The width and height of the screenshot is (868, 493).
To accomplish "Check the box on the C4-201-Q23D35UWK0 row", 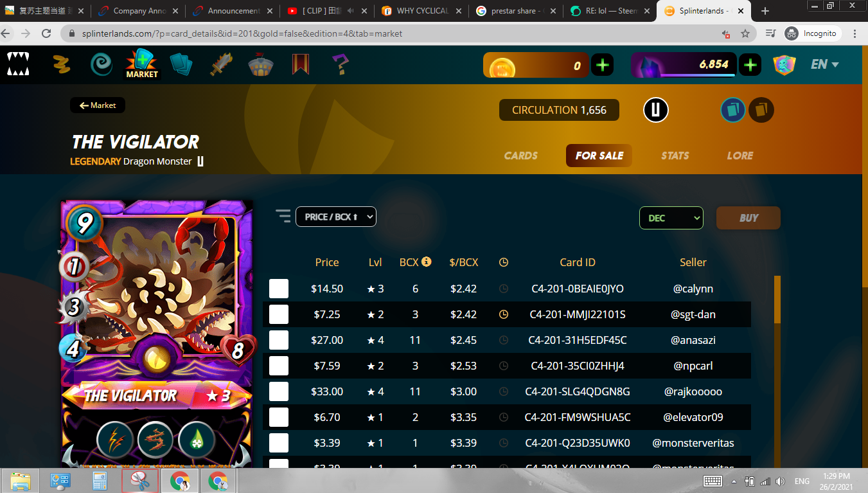I will (279, 443).
